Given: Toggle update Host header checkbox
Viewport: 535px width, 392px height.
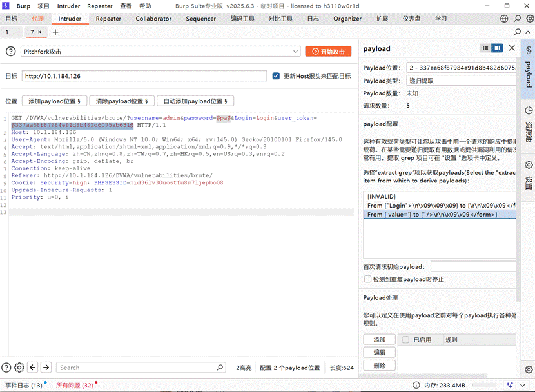Looking at the screenshot, I should [x=276, y=76].
